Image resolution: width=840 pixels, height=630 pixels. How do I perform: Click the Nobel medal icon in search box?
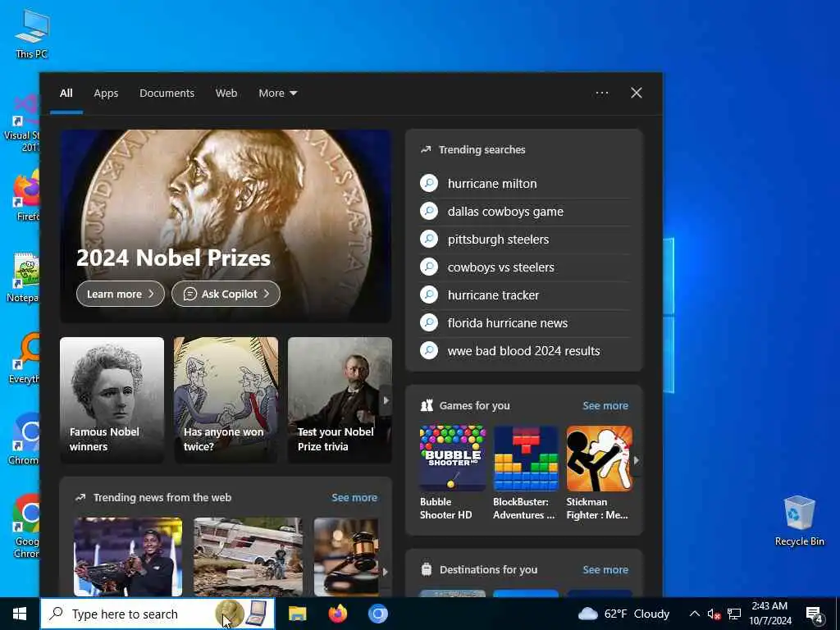coord(229,614)
